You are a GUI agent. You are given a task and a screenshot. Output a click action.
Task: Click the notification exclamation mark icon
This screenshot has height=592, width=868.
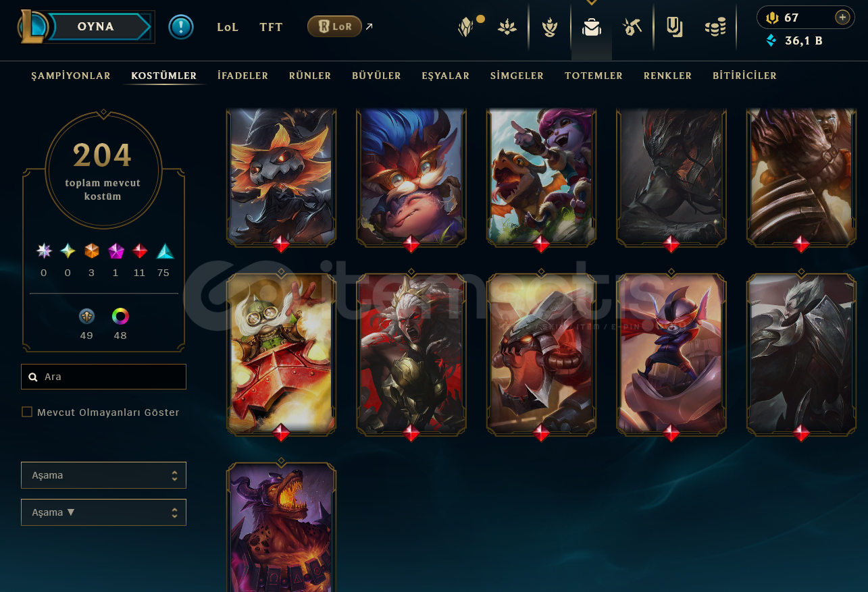coord(181,27)
